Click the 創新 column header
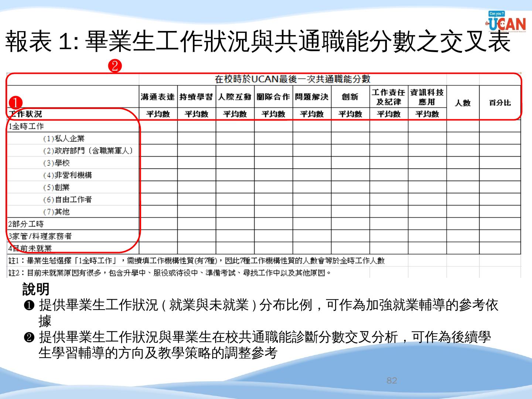This screenshot has width=532, height=399. point(350,97)
